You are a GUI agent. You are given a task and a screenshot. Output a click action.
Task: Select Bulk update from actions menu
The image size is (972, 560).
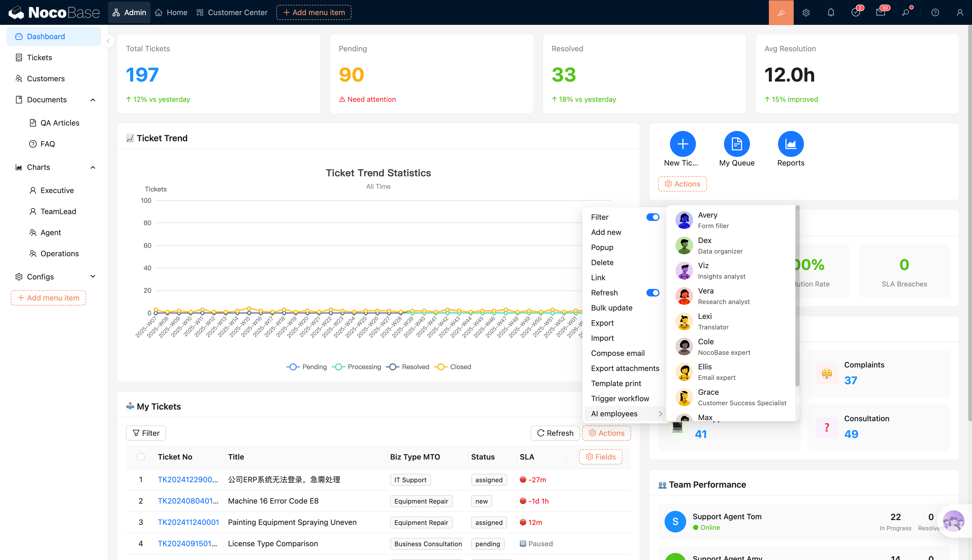pos(611,308)
